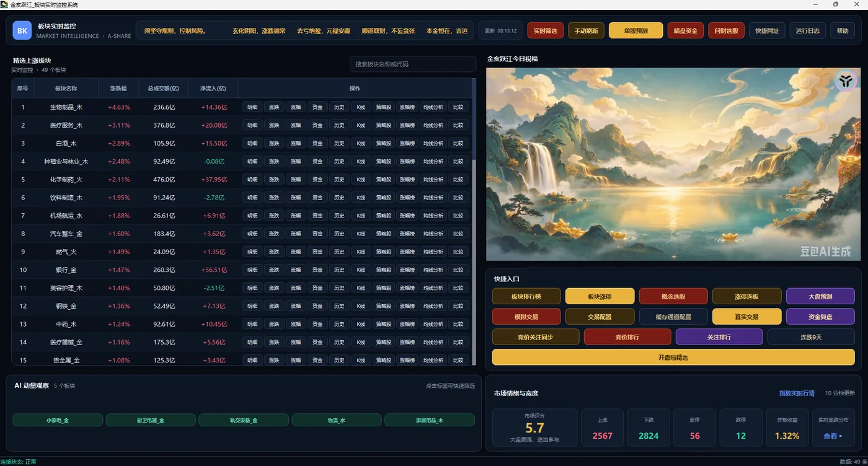Open K线 for 医疗服务_木 row
The width and height of the screenshot is (868, 466).
361,125
